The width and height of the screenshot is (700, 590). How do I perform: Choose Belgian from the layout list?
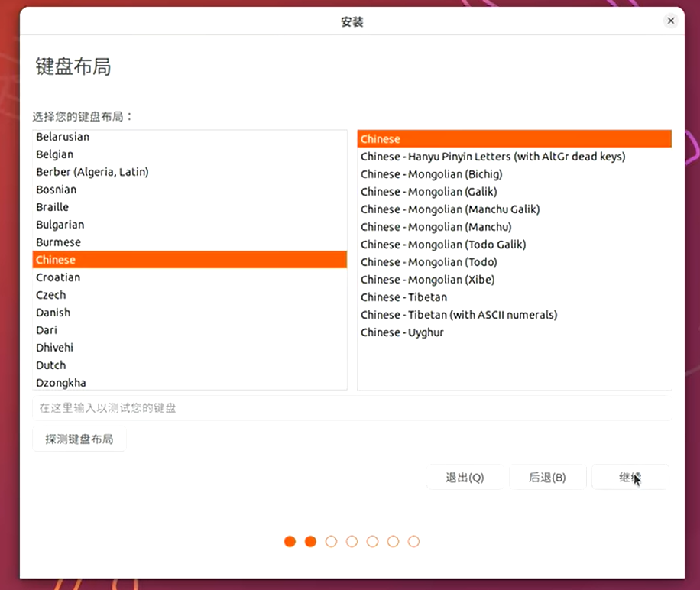(55, 154)
